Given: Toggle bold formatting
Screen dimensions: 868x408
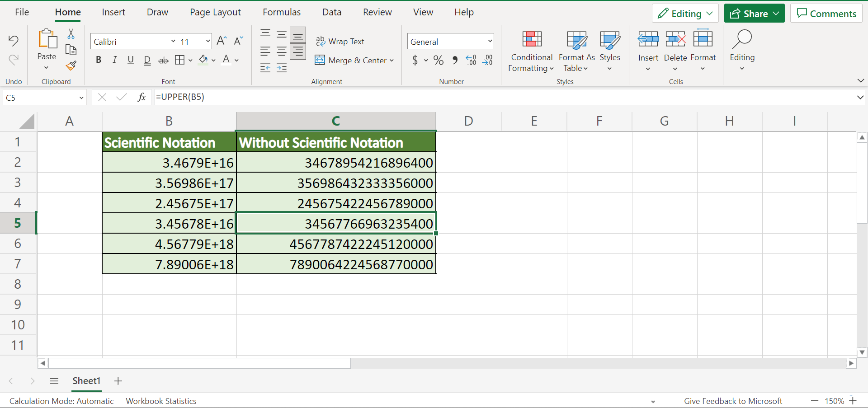Looking at the screenshot, I should 99,60.
